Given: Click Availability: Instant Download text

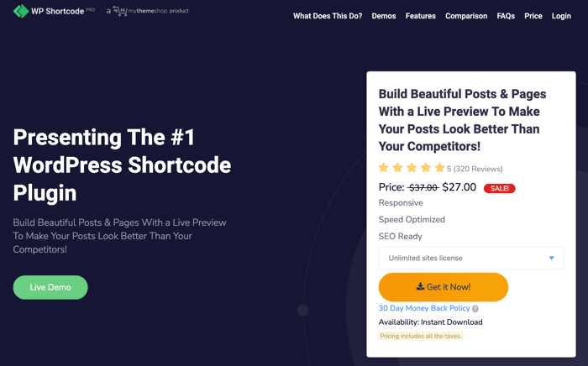Looking at the screenshot, I should pos(430,322).
